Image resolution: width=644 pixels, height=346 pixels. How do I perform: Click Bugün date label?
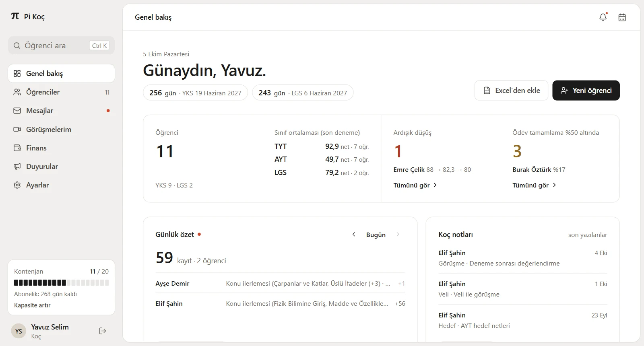pos(376,235)
